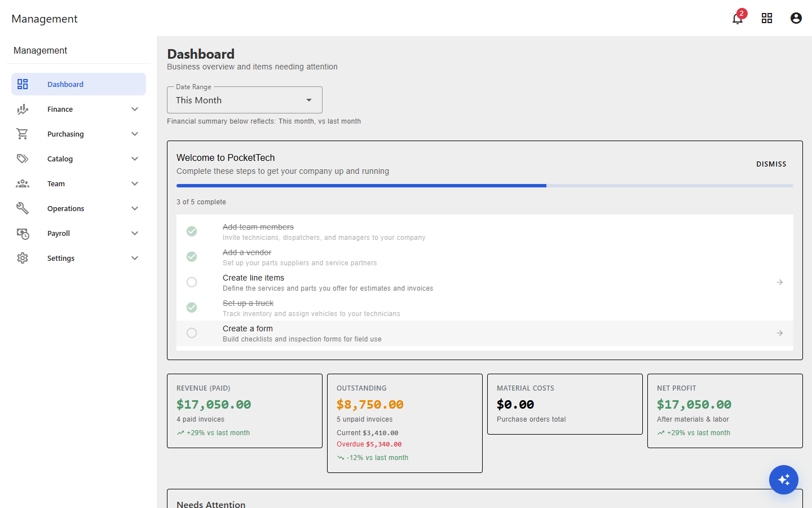Select the Operations sidebar label
The image size is (812, 508).
tap(65, 209)
